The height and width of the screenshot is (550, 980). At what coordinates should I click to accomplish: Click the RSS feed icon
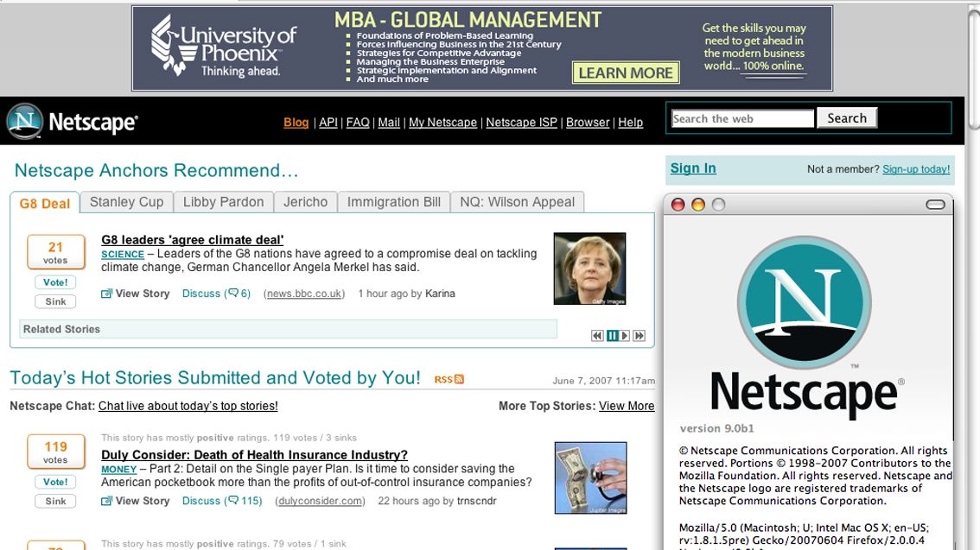[x=460, y=379]
